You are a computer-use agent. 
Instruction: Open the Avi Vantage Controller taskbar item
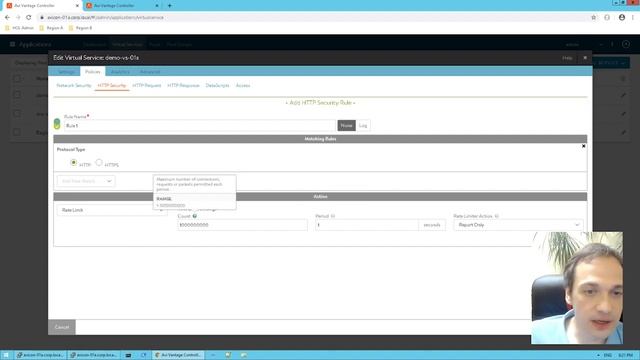[178, 355]
